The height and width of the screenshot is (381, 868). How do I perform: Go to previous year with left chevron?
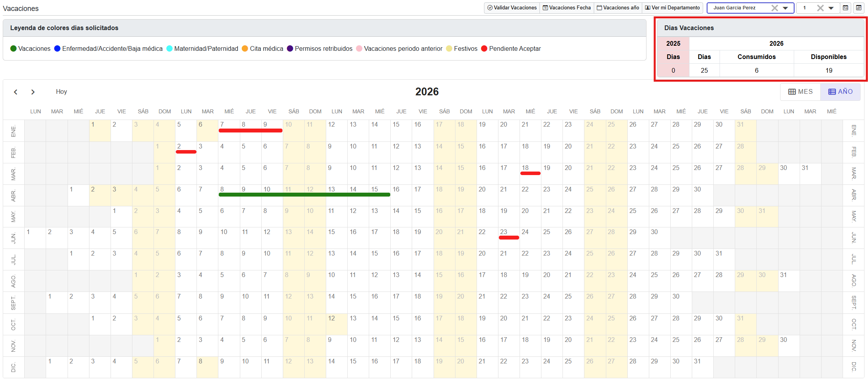(16, 92)
